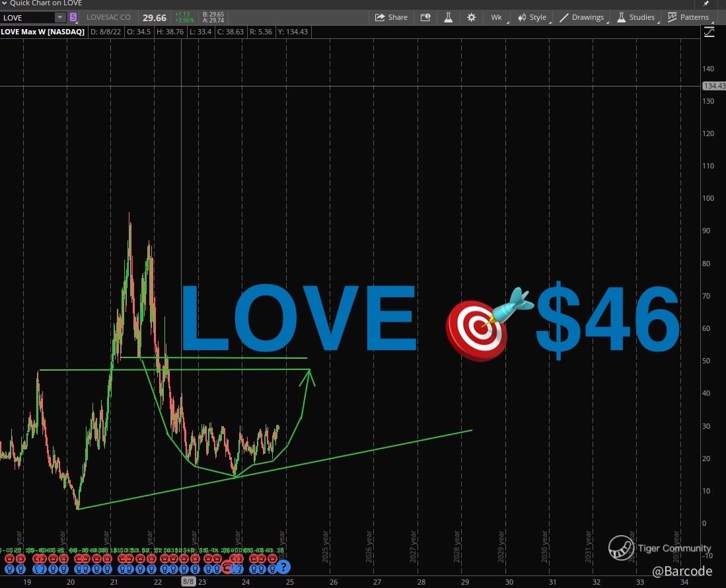
Task: Click the enlarged red phone event icon
Action: click(x=228, y=566)
